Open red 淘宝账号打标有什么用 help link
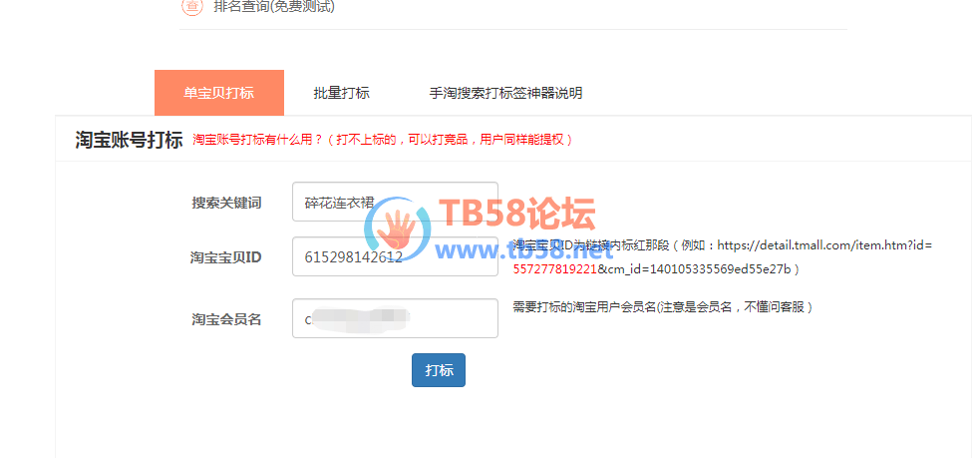This screenshot has height=458, width=980. click(383, 140)
